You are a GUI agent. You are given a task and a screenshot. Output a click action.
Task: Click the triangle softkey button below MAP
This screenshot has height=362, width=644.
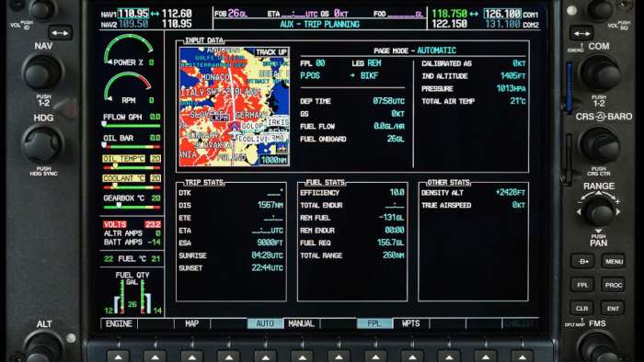click(x=191, y=356)
